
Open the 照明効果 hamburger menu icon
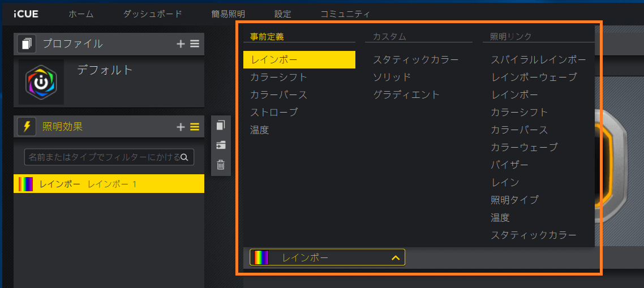(x=195, y=127)
